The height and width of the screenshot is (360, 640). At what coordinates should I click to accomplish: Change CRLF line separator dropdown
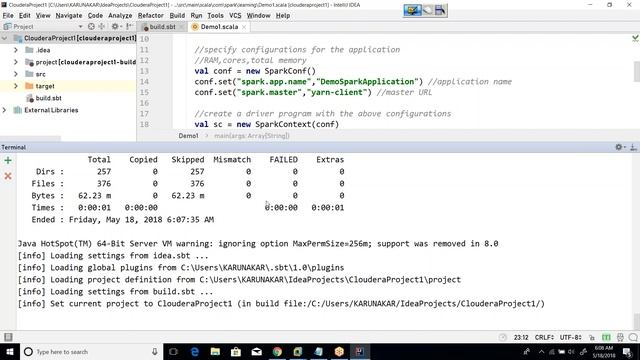point(544,338)
